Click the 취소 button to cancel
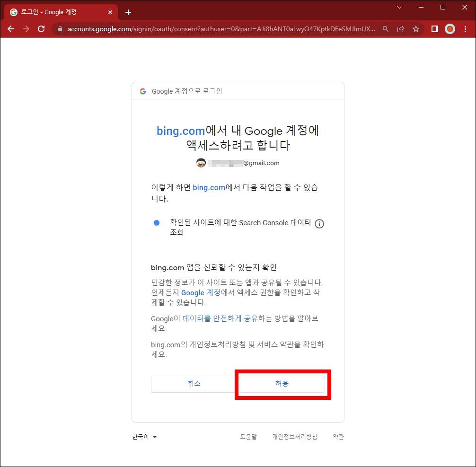 [194, 384]
